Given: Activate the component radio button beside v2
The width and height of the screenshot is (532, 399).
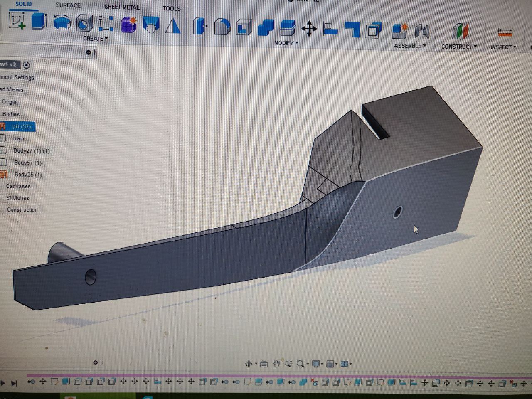Looking at the screenshot, I should (x=27, y=65).
